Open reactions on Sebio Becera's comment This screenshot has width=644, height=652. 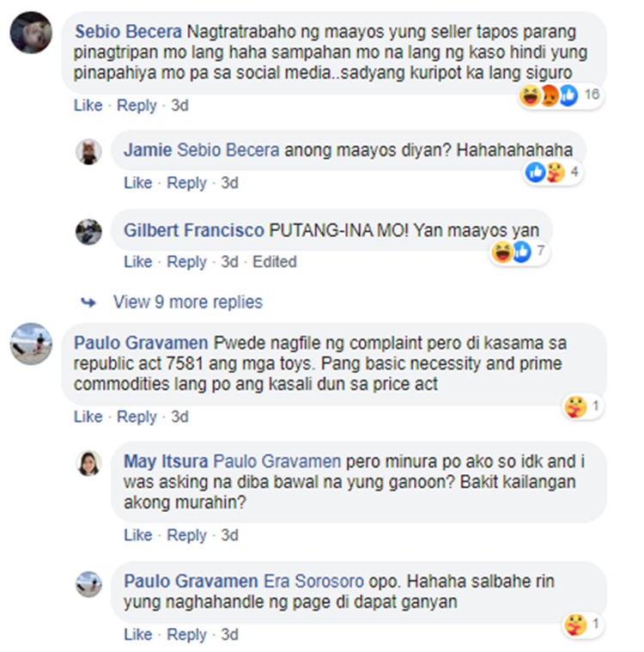coord(561,95)
